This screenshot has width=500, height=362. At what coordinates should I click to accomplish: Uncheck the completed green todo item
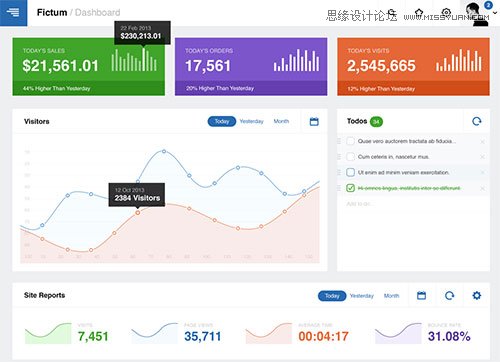coord(350,188)
